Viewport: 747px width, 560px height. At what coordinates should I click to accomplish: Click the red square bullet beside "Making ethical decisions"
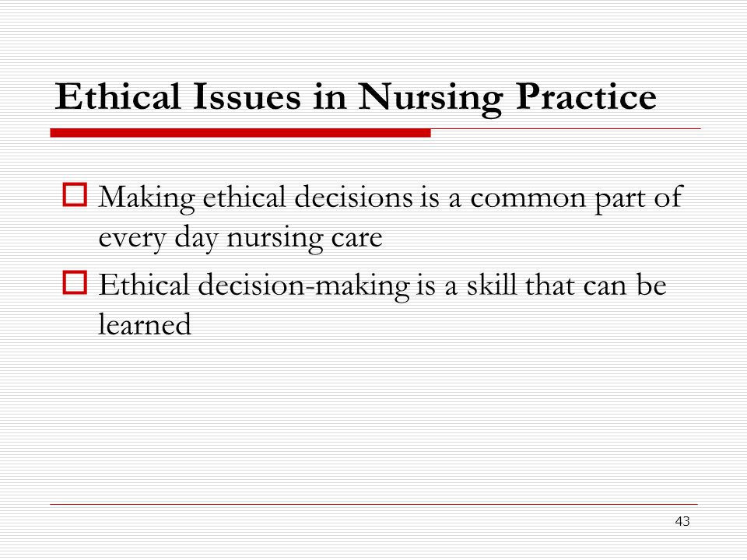pyautogui.click(x=75, y=194)
